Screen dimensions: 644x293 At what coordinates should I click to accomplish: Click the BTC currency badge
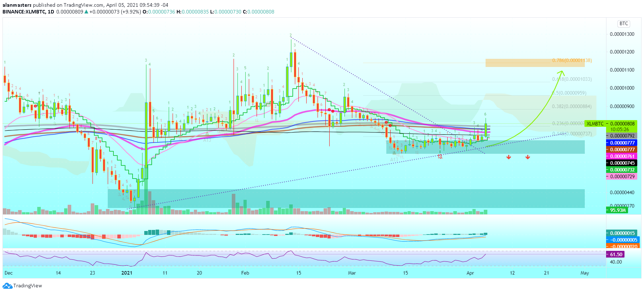pos(623,24)
